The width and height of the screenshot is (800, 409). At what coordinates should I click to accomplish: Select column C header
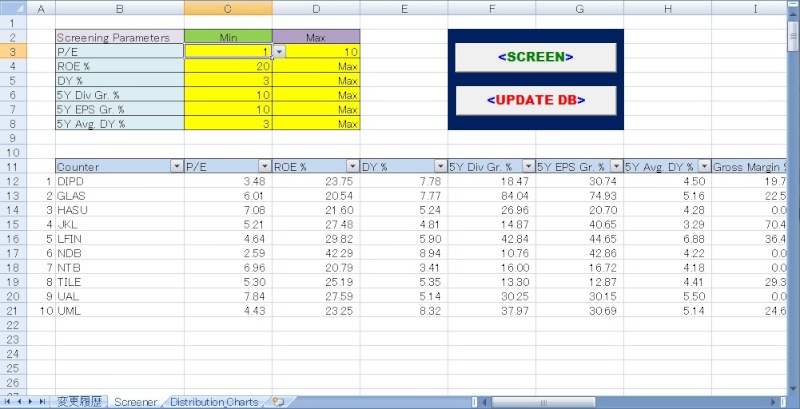(228, 8)
